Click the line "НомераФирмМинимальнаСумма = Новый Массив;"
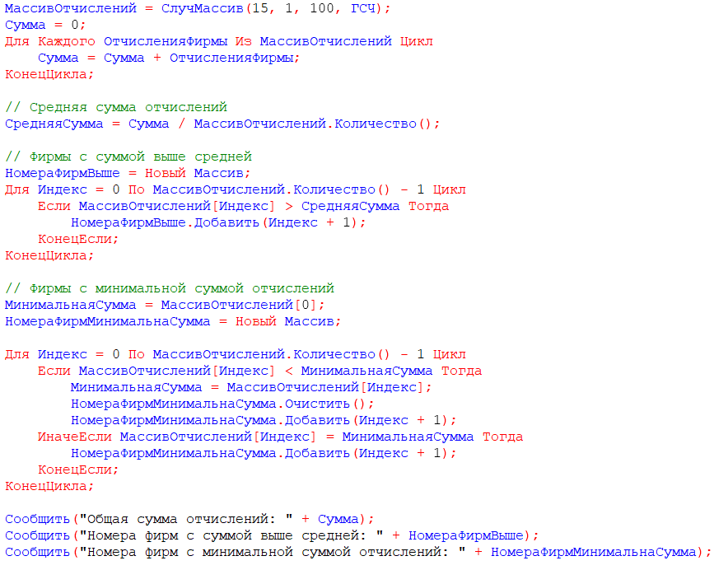Screen dimensions: 728x570 point(173,321)
